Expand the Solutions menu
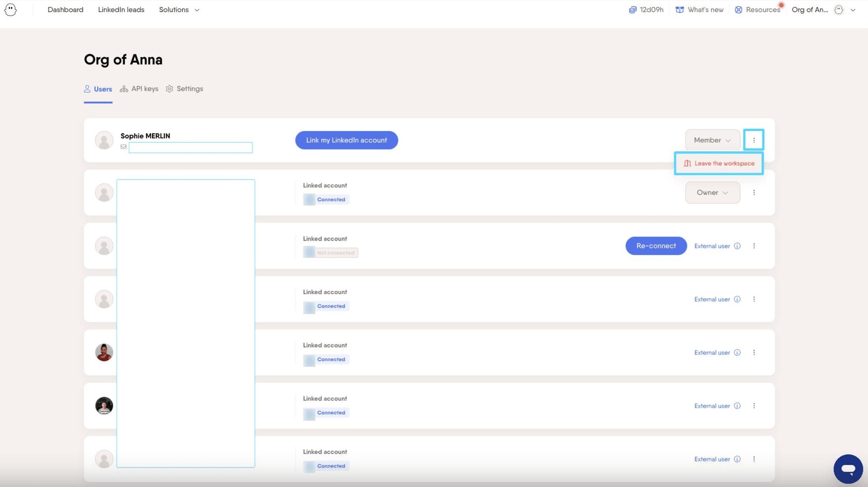 tap(179, 10)
